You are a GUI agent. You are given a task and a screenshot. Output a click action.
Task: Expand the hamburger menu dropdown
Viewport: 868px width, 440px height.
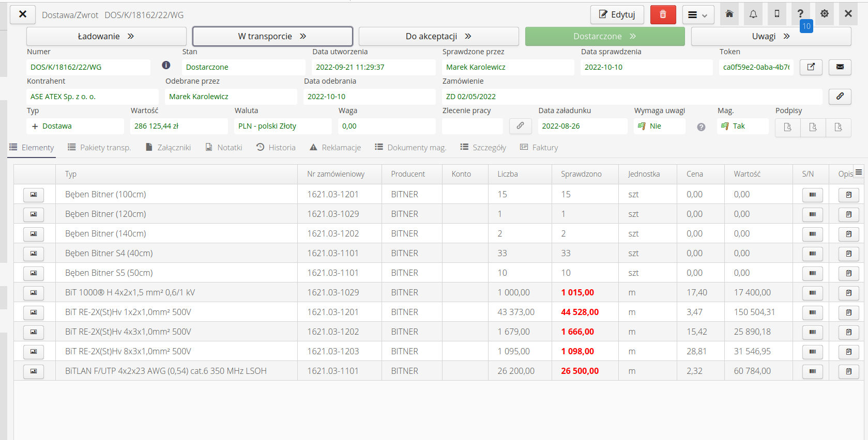[697, 15]
